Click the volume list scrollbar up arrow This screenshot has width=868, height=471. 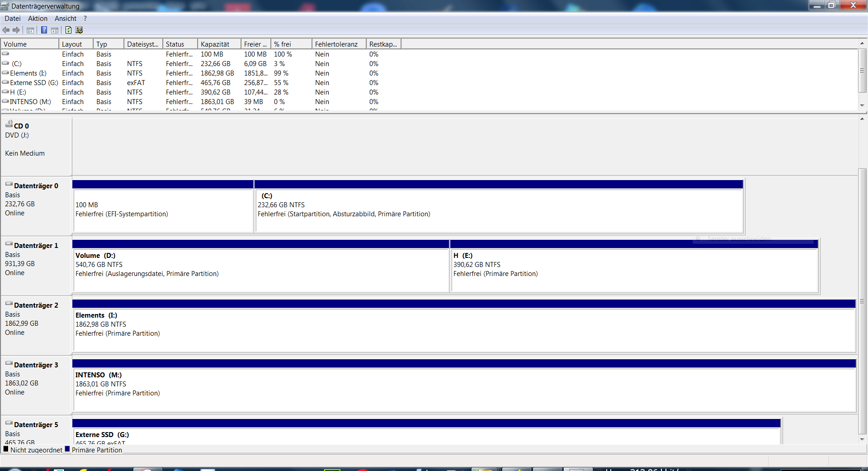tap(862, 43)
